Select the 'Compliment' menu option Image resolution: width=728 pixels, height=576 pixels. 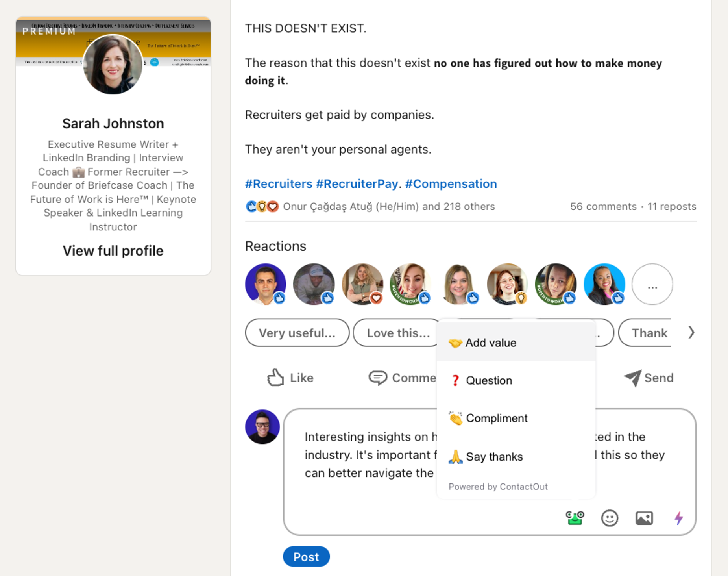tap(496, 418)
